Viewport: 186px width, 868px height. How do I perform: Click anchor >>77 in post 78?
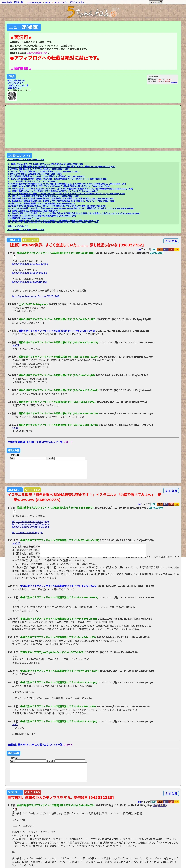tap(15, 345)
